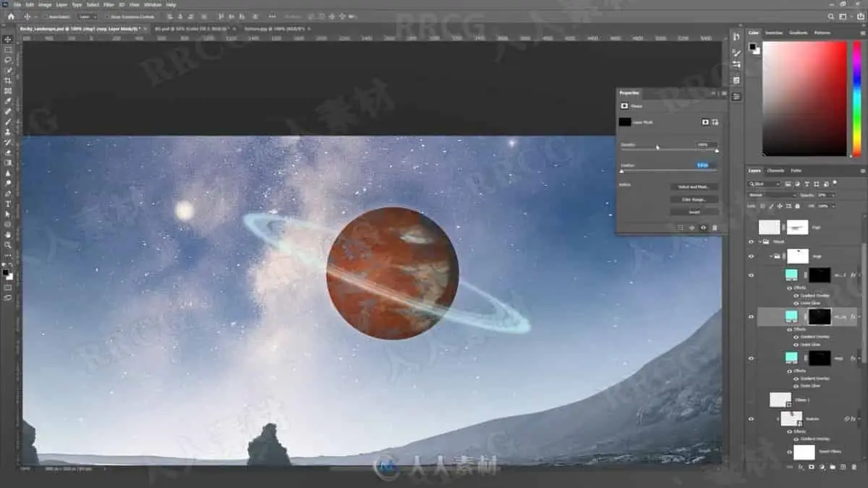Toggle the Show Transform Controls checkbox
This screenshot has width=868, height=488.
[x=106, y=16]
